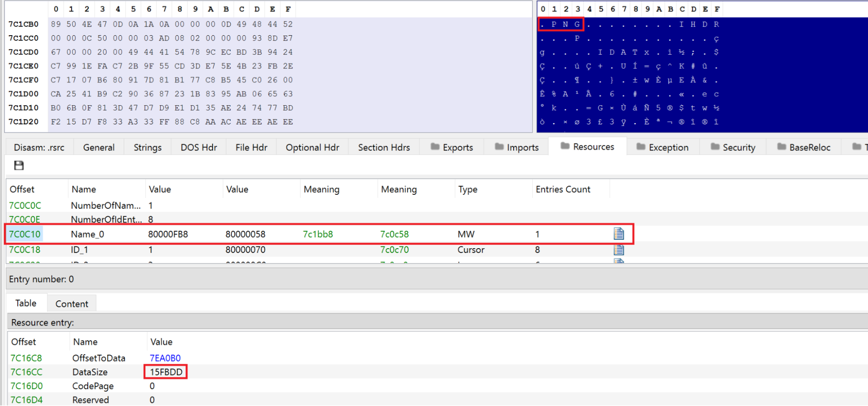
Task: Open the Optional Hdr tab
Action: [x=312, y=147]
